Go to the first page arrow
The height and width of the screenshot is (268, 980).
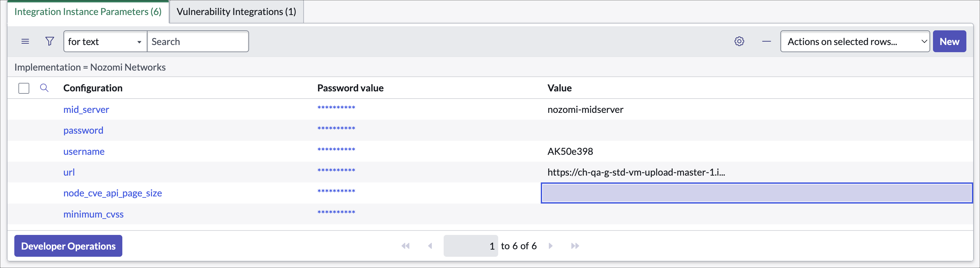click(x=405, y=246)
